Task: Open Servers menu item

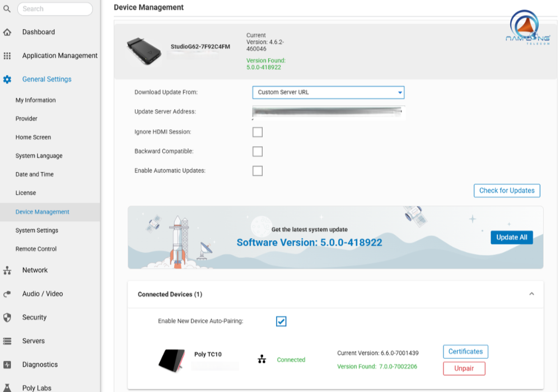Action: (x=33, y=341)
